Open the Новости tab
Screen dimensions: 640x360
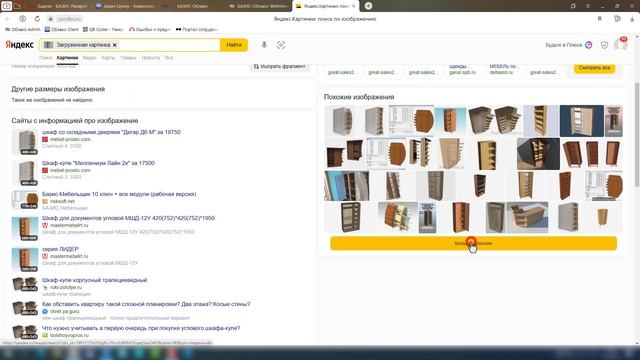point(151,58)
